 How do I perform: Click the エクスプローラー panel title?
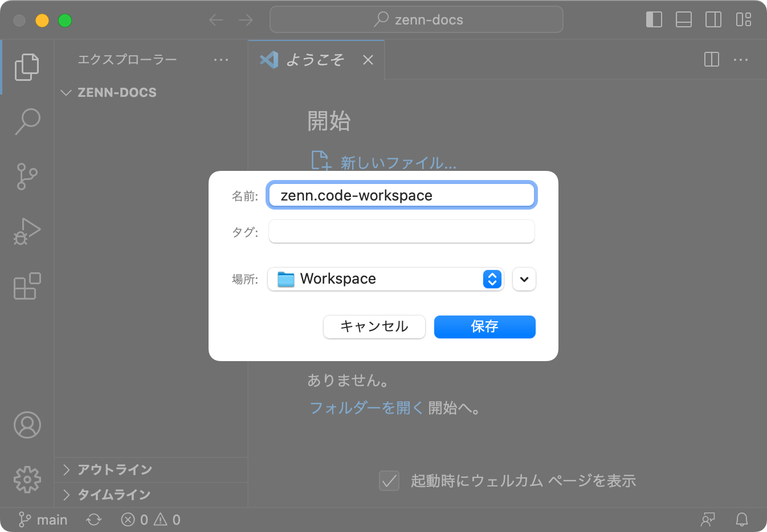pos(127,60)
